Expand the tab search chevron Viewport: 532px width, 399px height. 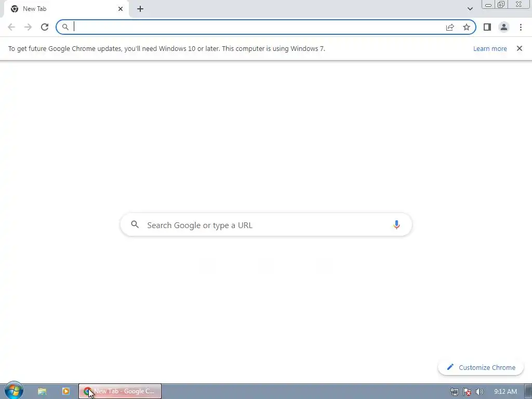(x=470, y=9)
